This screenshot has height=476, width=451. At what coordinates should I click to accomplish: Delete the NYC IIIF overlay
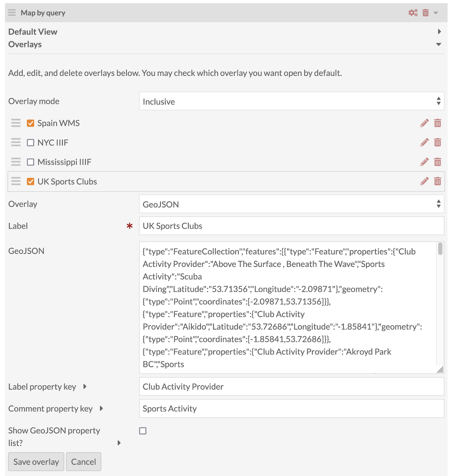click(x=437, y=142)
